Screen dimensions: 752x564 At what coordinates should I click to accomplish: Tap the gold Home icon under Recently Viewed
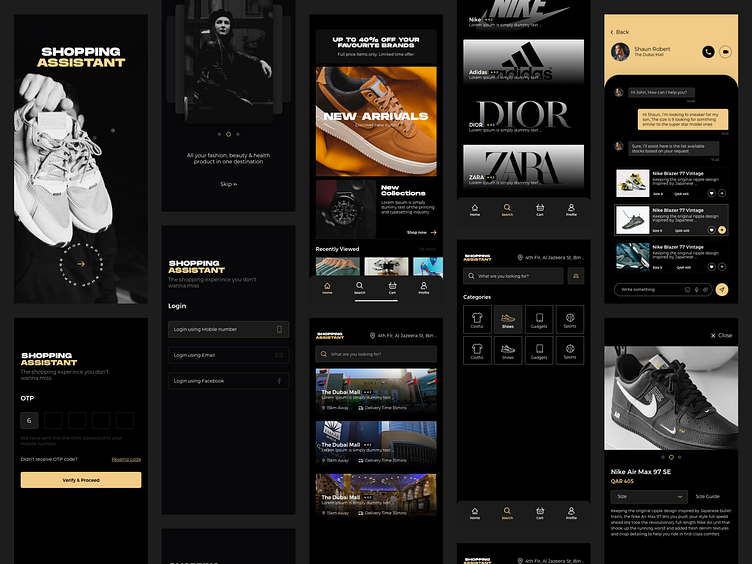(327, 288)
